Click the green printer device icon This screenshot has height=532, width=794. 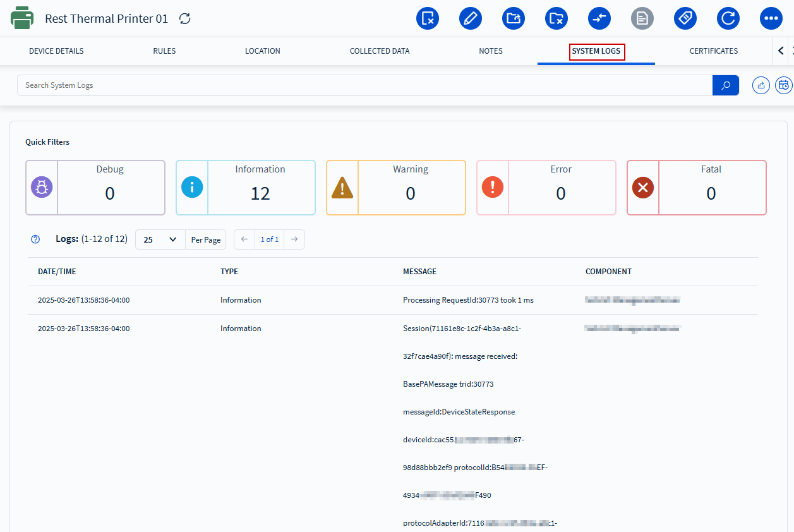[x=22, y=18]
